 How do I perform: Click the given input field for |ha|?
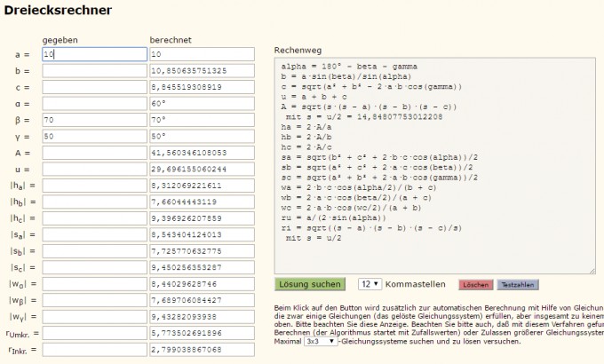[94, 186]
